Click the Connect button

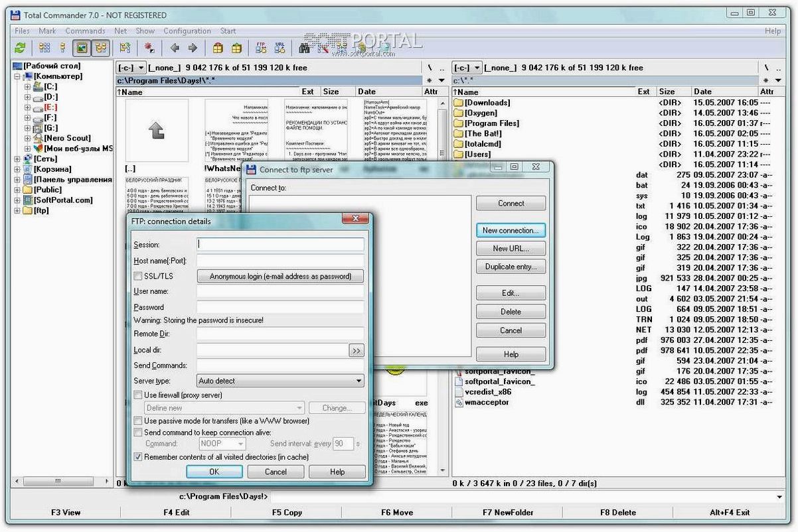pyautogui.click(x=511, y=203)
